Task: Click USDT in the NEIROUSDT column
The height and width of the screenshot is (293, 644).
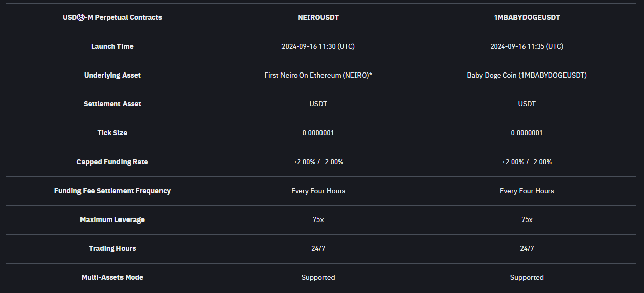Action: (x=318, y=104)
